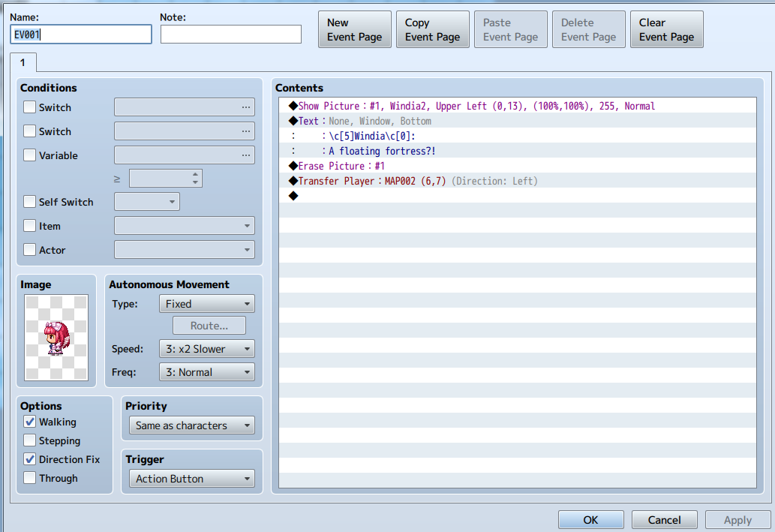Open the Variable selector ellipsis button
The image size is (775, 532).
tap(245, 155)
